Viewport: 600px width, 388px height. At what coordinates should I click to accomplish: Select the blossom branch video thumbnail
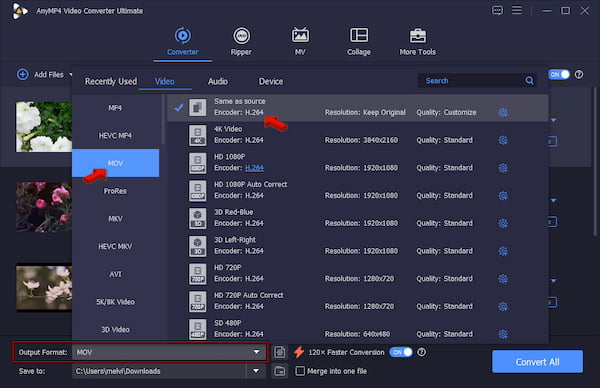point(44,287)
